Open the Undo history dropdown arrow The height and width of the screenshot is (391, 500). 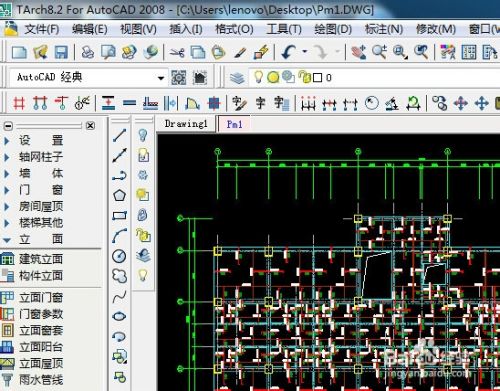pos(305,52)
